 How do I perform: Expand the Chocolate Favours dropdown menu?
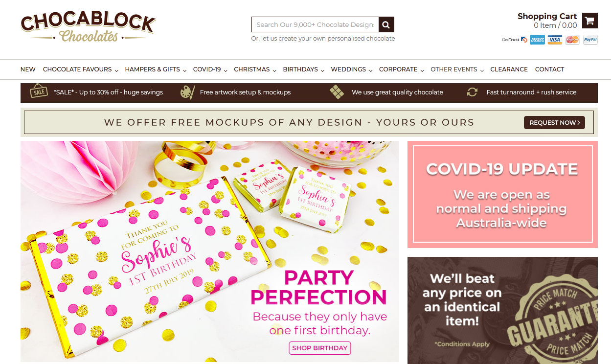coord(81,69)
